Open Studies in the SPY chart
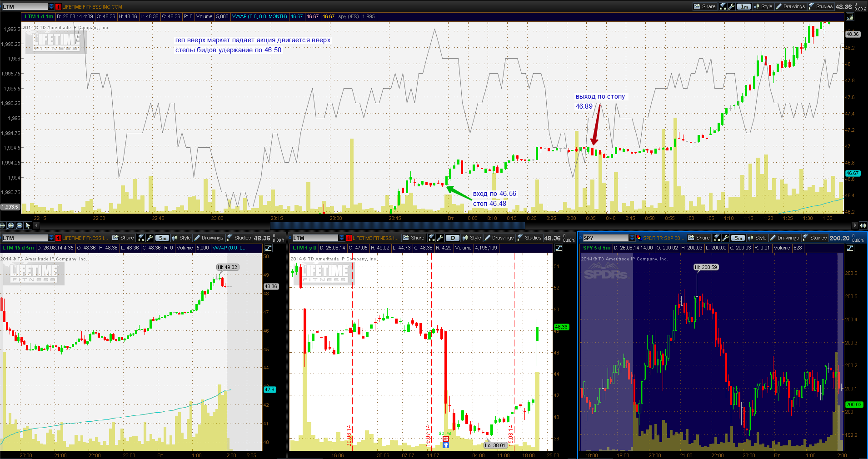The image size is (868, 459). click(x=815, y=238)
